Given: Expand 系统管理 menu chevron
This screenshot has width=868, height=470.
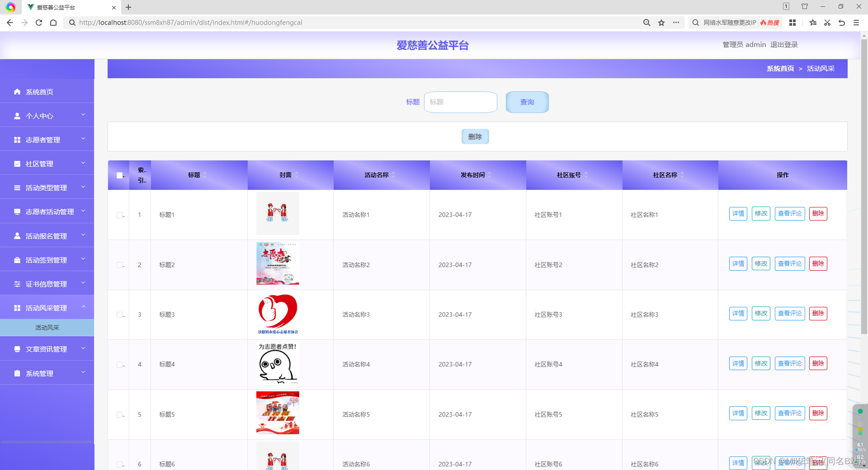Looking at the screenshot, I should pyautogui.click(x=83, y=372).
